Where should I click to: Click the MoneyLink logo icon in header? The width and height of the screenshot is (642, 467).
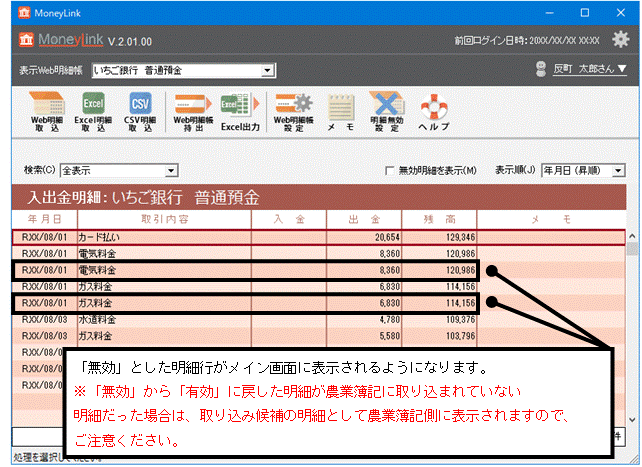pos(26,40)
